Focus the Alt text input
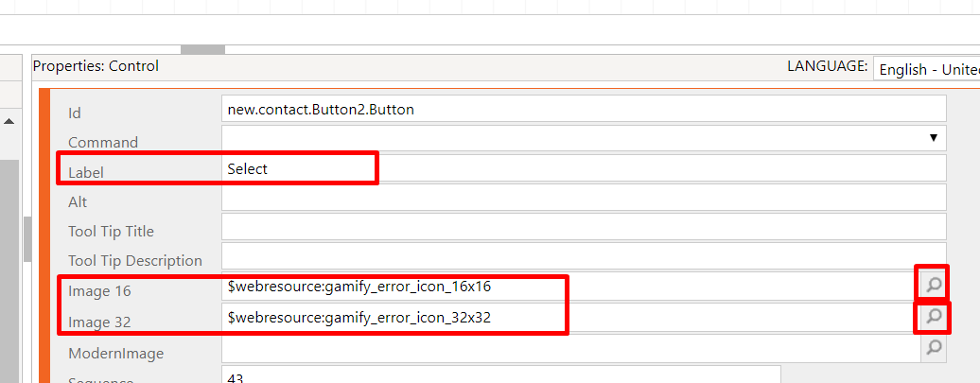Screen dimensions: 980x383 click(x=583, y=198)
